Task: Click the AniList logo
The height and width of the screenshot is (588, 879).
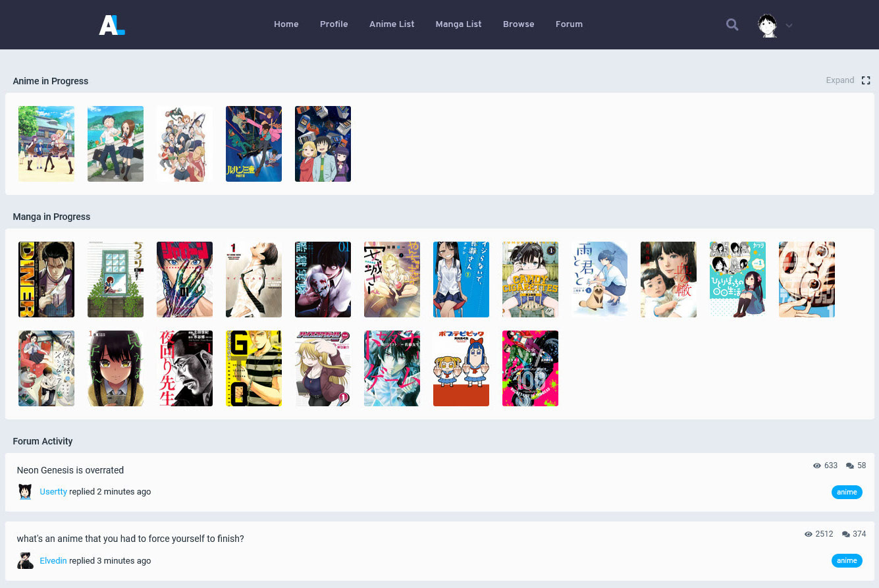Action: click(112, 25)
